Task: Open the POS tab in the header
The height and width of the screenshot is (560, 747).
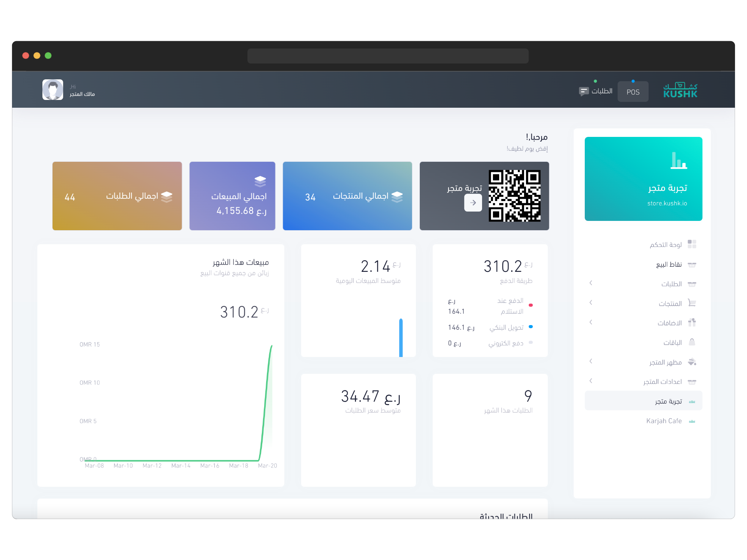Action: 633,92
